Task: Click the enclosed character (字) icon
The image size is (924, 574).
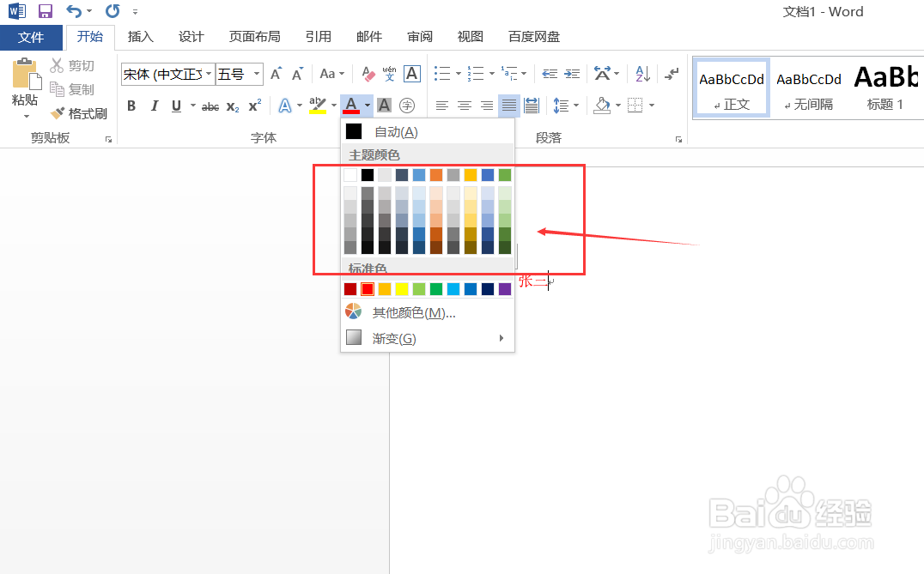Action: (406, 106)
